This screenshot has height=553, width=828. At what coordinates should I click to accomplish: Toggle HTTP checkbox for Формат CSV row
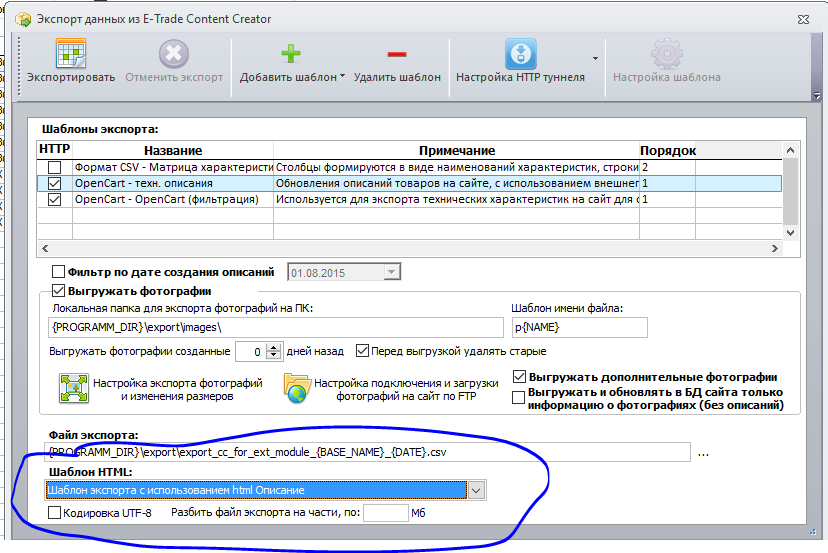(x=54, y=167)
